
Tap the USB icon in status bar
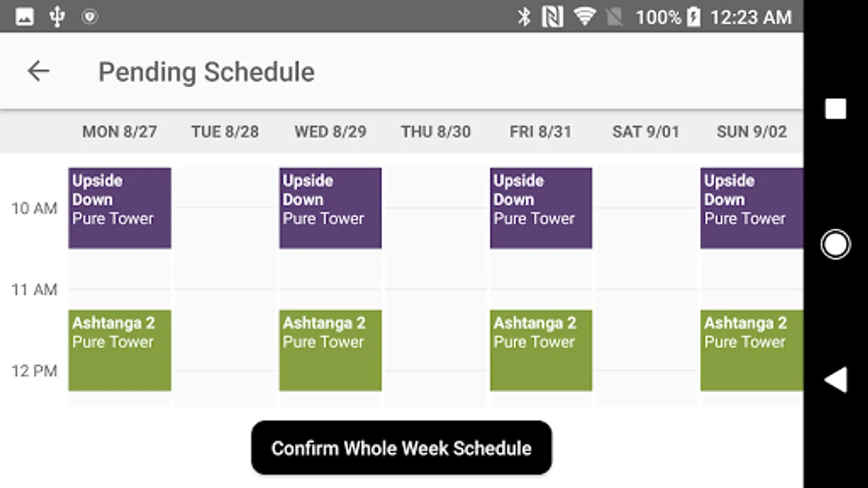click(57, 17)
